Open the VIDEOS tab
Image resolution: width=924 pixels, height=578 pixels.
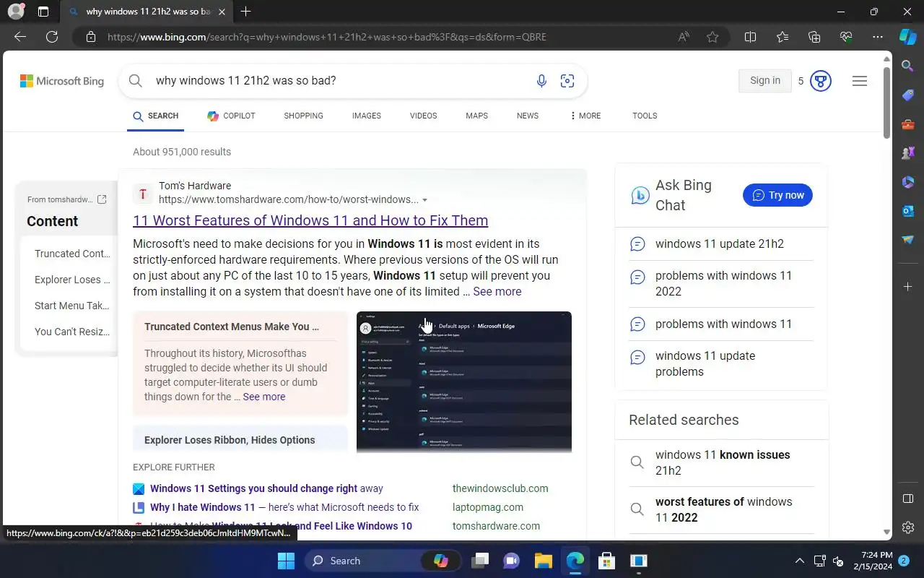(x=423, y=116)
